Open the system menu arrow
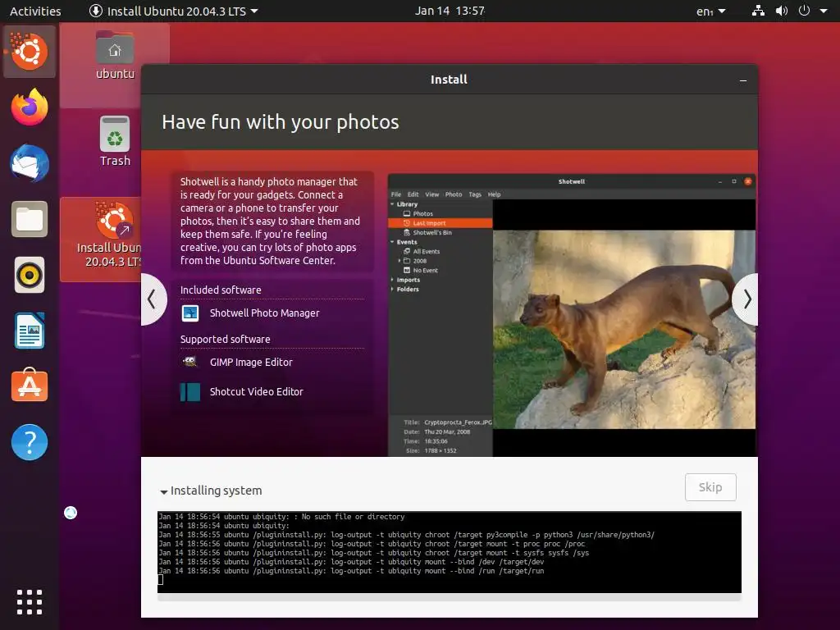 click(824, 11)
